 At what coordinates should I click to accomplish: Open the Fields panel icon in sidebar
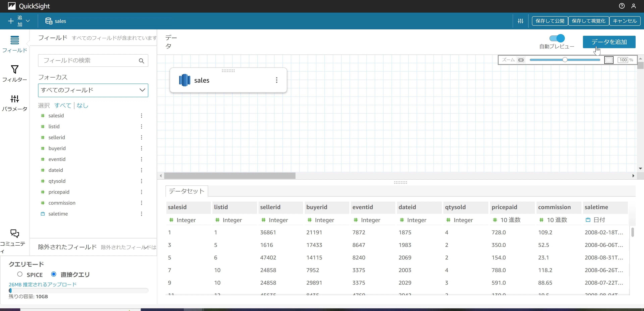(x=14, y=40)
